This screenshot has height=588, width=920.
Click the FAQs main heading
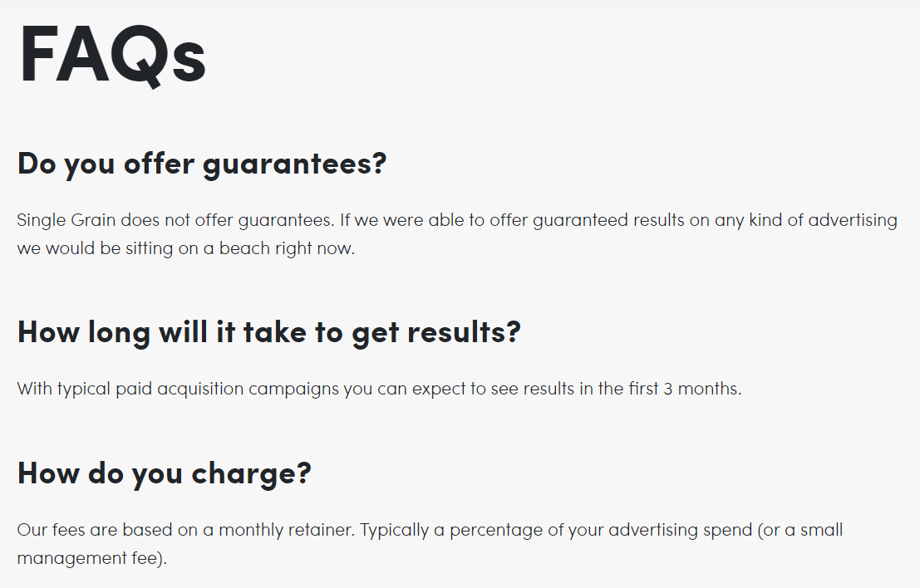click(x=113, y=56)
